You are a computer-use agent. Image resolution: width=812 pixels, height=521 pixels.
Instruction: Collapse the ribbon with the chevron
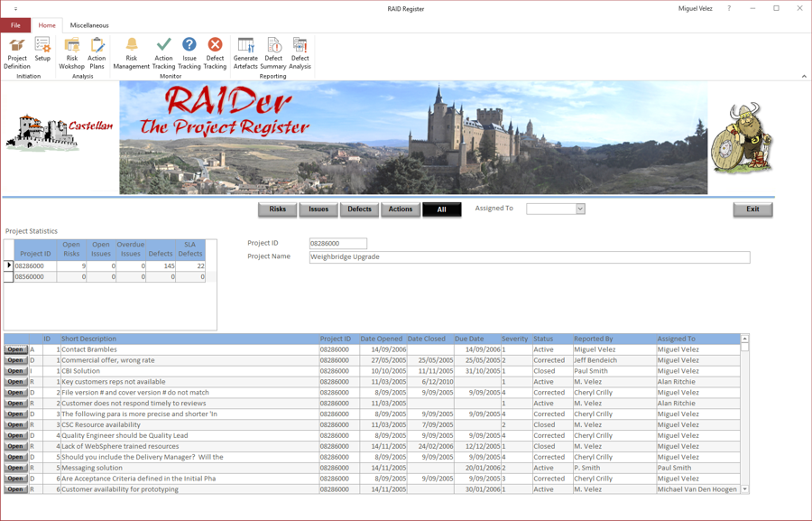(x=804, y=76)
